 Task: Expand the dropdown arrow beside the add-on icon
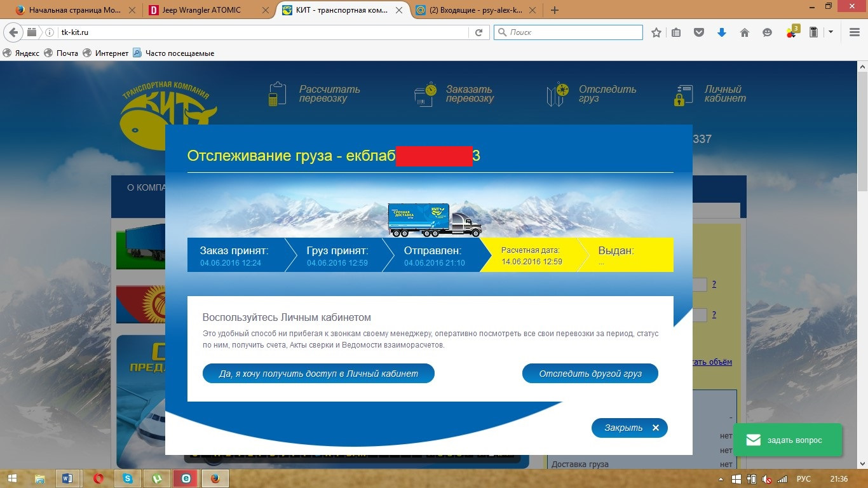pos(830,32)
